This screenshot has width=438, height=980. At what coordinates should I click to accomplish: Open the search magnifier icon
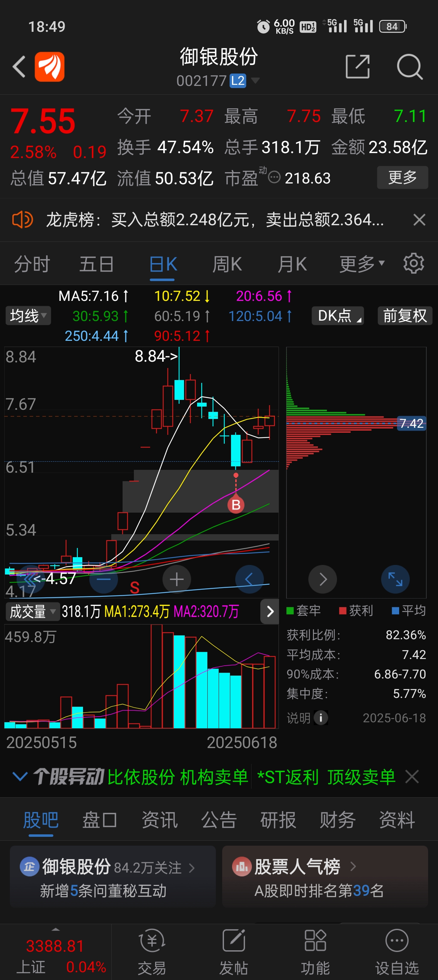pos(409,67)
